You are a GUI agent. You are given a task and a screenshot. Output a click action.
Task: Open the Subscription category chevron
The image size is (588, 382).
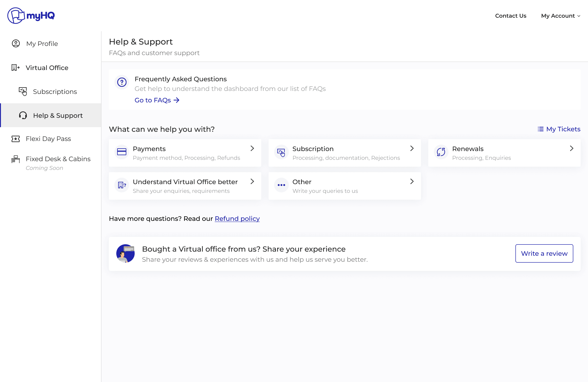pyautogui.click(x=412, y=148)
